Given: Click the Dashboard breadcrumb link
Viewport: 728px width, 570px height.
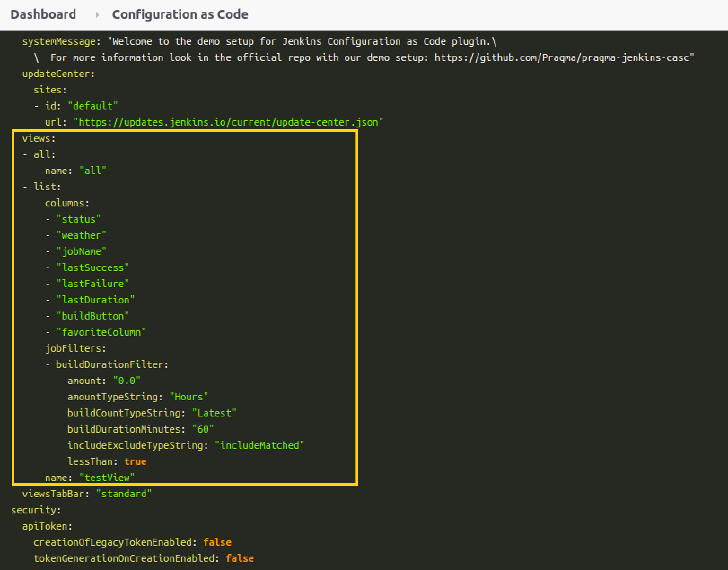Looking at the screenshot, I should [x=43, y=14].
